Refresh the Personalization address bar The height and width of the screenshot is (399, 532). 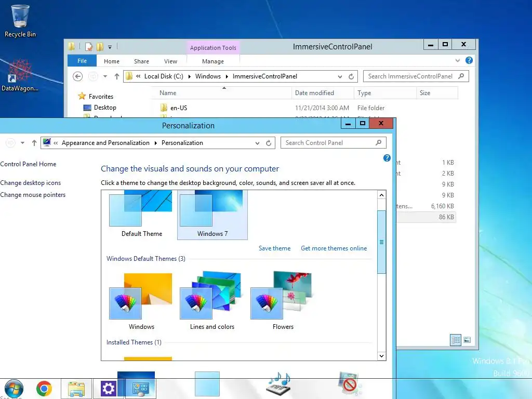[x=269, y=143]
